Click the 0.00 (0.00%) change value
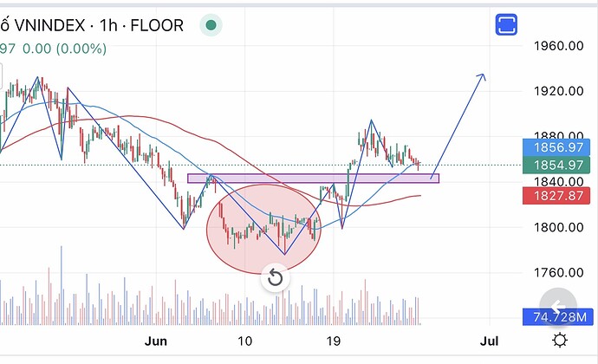The image size is (598, 364). click(x=64, y=49)
